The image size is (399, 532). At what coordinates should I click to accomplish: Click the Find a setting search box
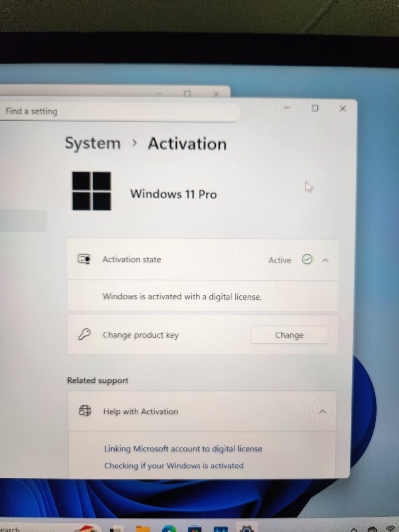pos(120,112)
